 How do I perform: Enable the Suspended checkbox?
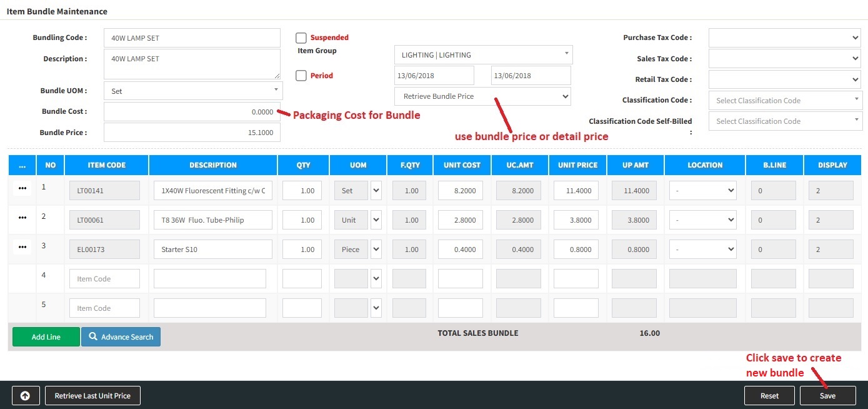pyautogui.click(x=301, y=38)
